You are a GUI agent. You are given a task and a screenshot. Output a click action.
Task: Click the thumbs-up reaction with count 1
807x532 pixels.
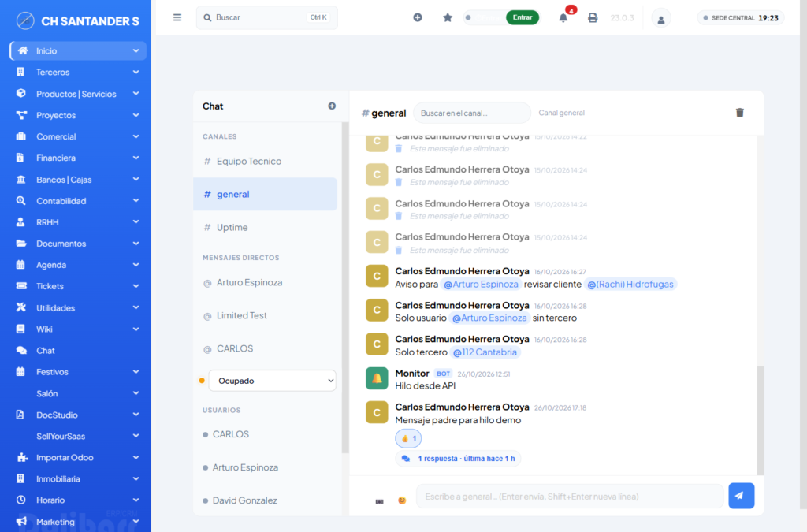coord(409,438)
